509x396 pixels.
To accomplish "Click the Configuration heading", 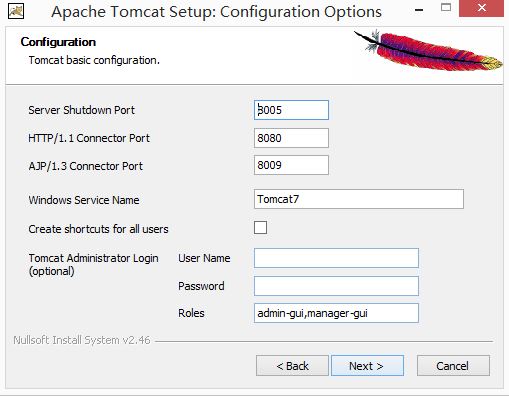I will tap(58, 42).
